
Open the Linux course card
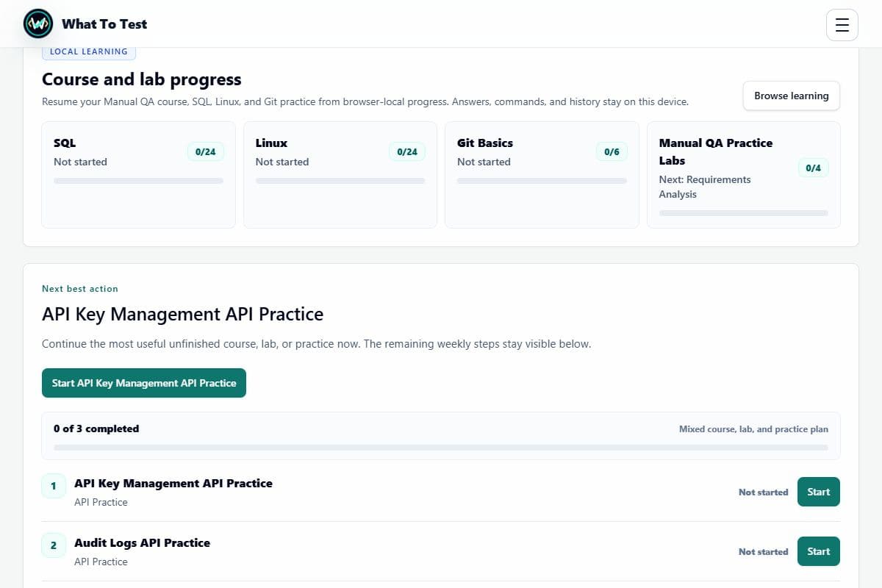coord(340,175)
